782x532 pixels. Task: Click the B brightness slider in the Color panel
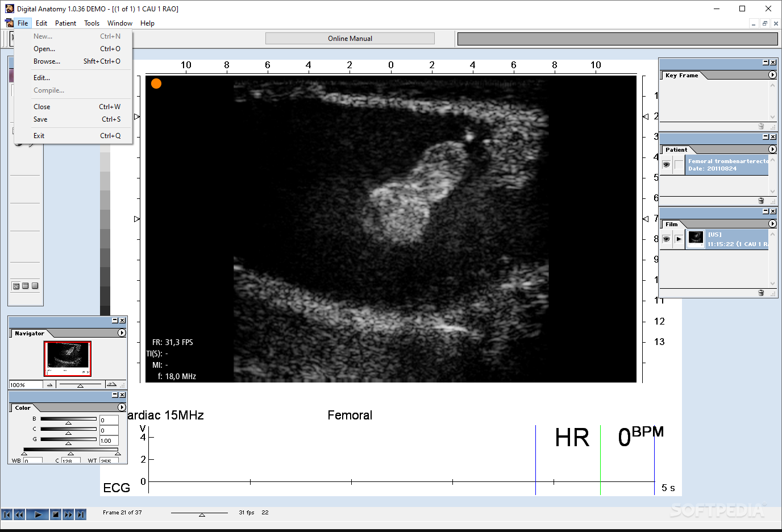tap(68, 420)
